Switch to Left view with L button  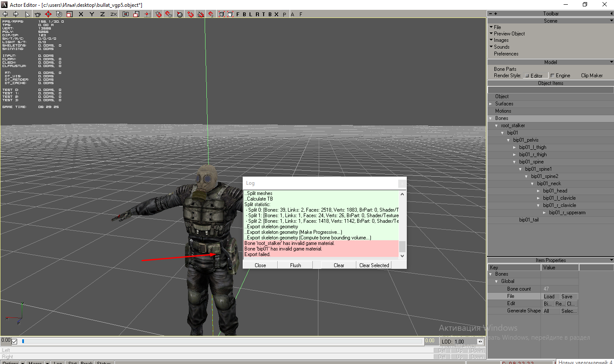(x=251, y=14)
